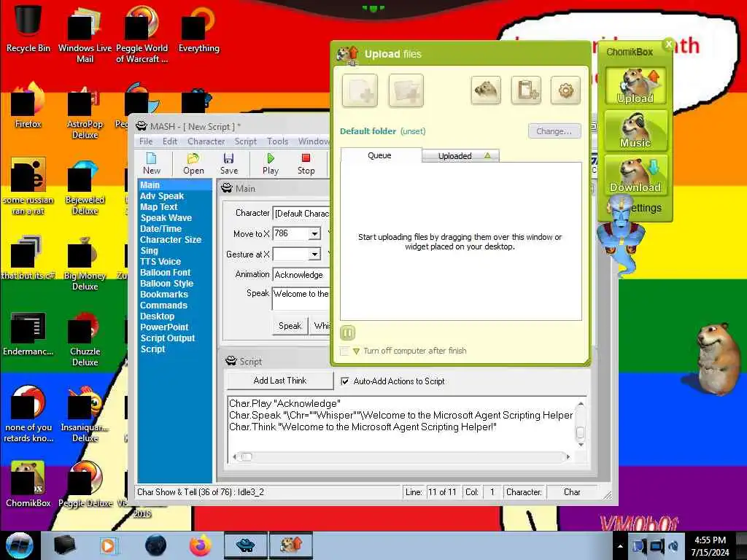Open the ChomikBox desktop icon
This screenshot has width=747, height=560.
tap(28, 484)
